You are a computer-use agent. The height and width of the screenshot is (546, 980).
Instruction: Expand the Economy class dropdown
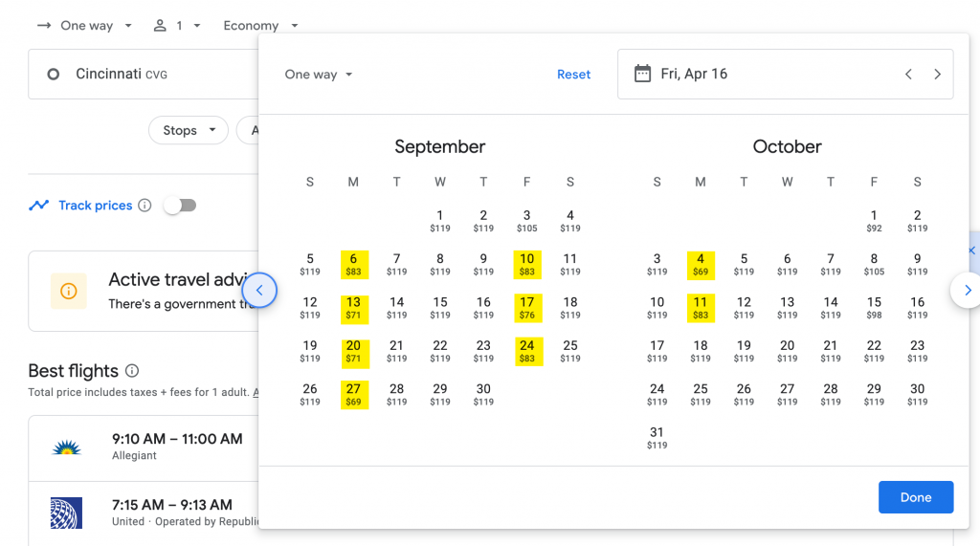pos(260,26)
